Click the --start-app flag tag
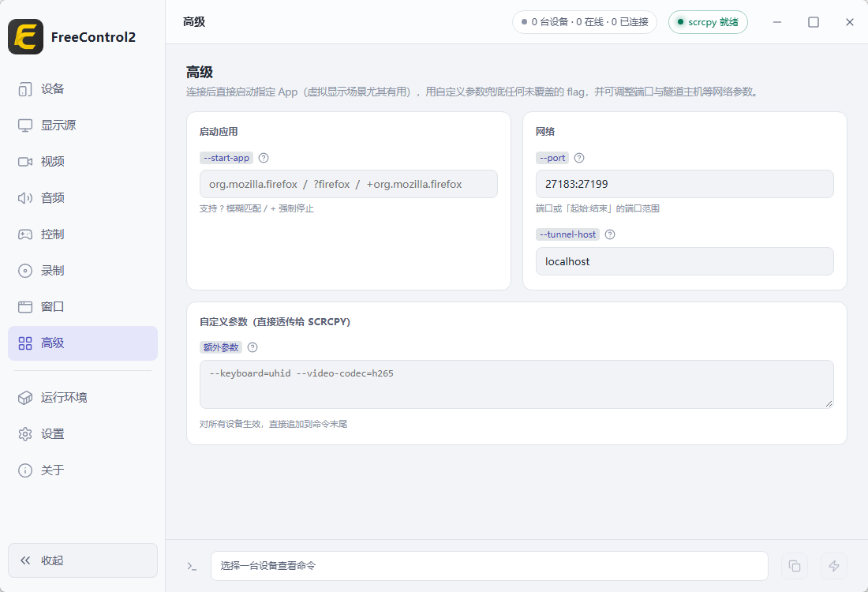This screenshot has height=592, width=868. point(226,158)
